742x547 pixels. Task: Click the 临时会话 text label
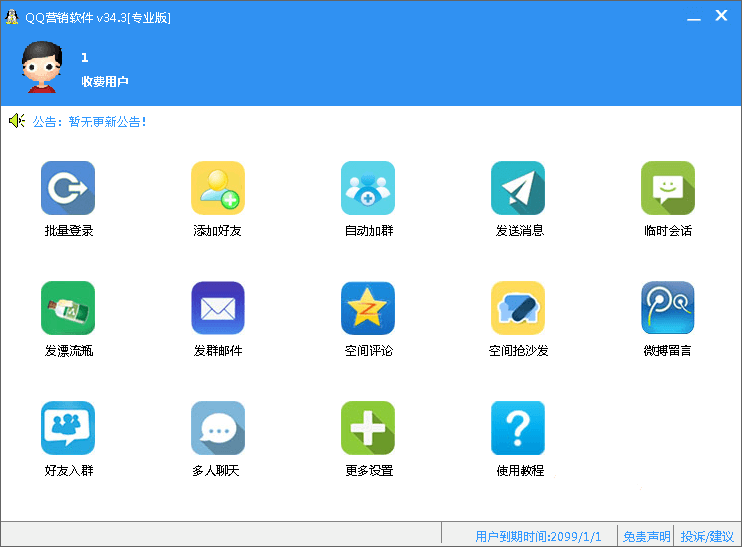point(668,230)
